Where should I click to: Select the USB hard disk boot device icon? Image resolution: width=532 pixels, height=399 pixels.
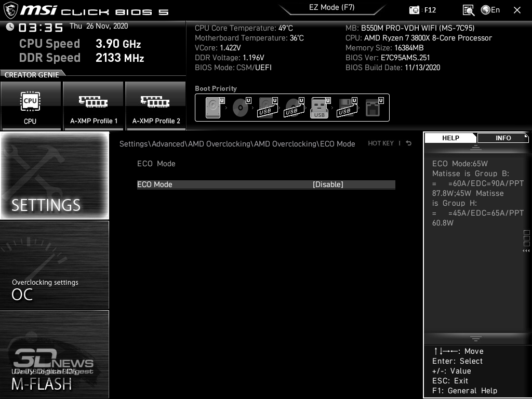(268, 108)
